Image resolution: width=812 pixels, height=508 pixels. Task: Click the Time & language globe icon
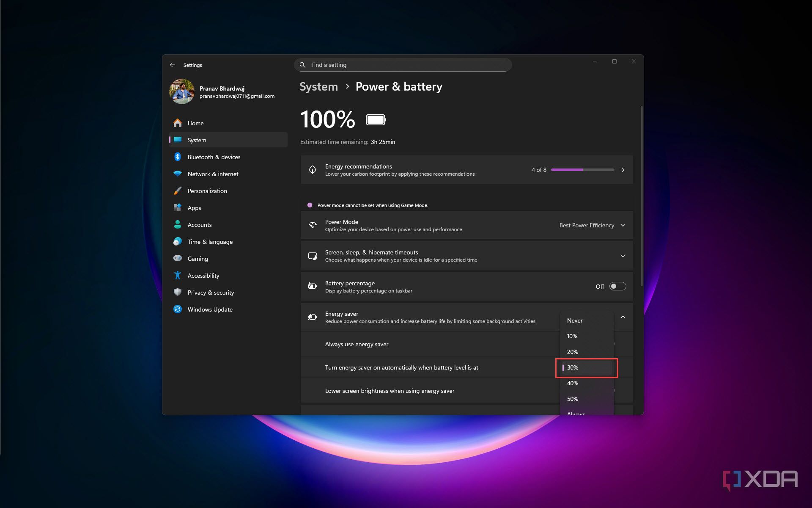[178, 242]
